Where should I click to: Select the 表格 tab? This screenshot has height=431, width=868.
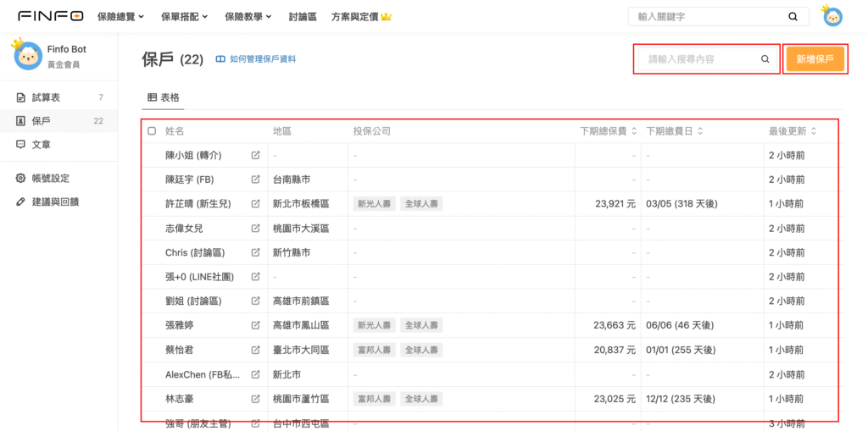(164, 98)
